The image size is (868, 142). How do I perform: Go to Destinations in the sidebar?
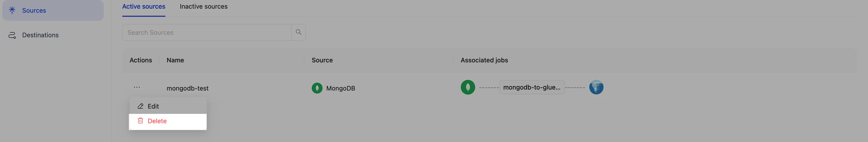click(x=40, y=35)
